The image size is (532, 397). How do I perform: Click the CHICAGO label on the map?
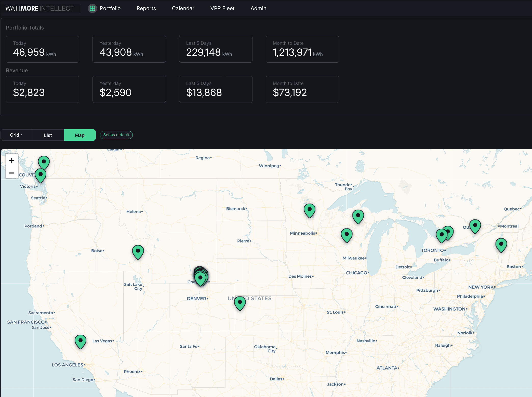[356, 273]
